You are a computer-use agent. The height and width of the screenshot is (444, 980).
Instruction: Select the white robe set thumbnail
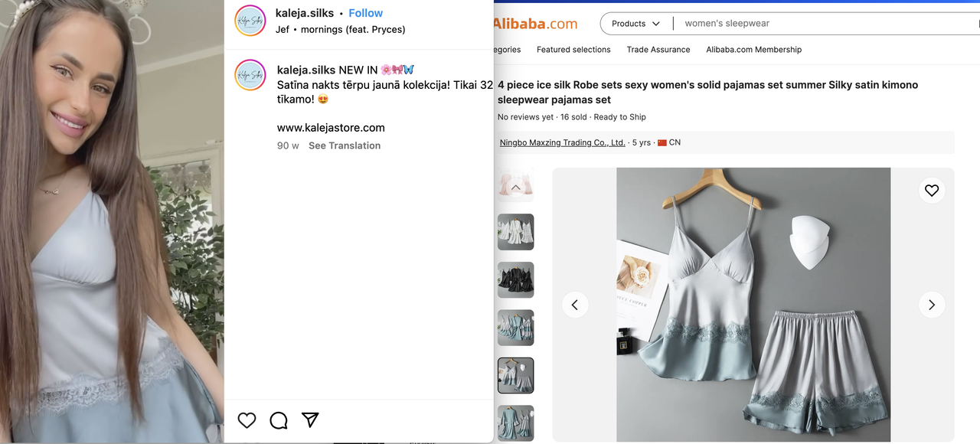click(516, 232)
